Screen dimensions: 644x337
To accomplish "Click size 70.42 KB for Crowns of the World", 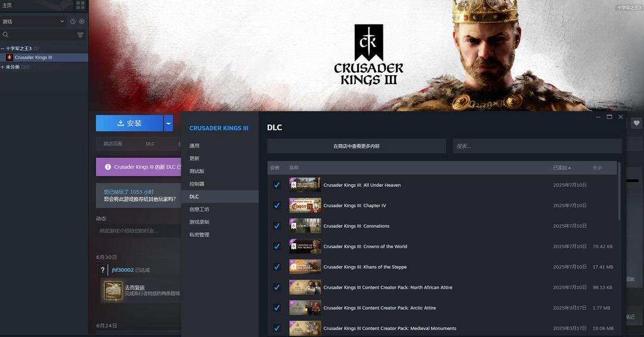I will [602, 246].
